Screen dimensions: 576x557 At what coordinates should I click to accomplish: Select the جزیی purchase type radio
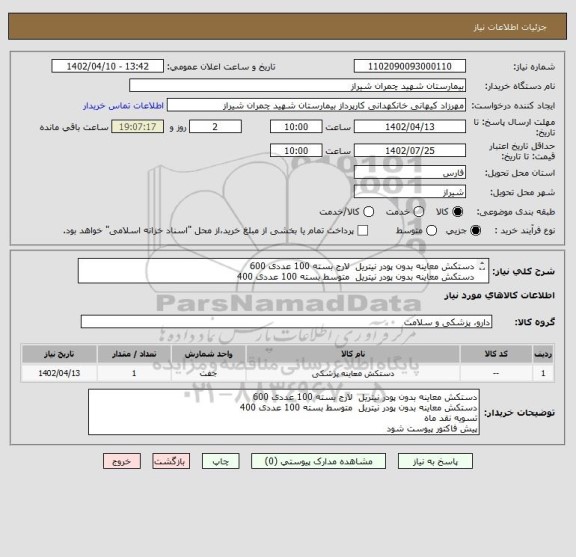point(475,231)
